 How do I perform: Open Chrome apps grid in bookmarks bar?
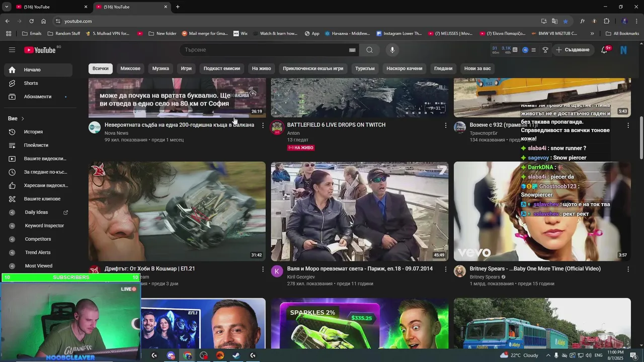point(9,34)
